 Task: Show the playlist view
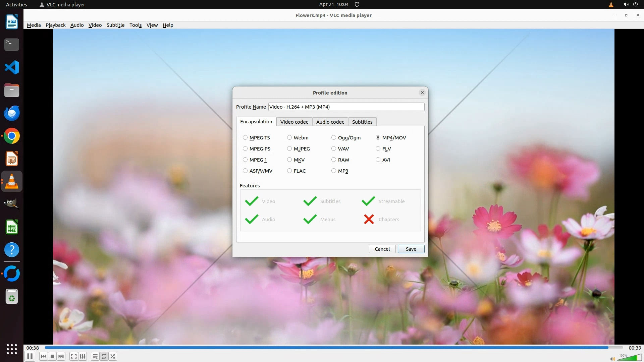click(x=95, y=356)
